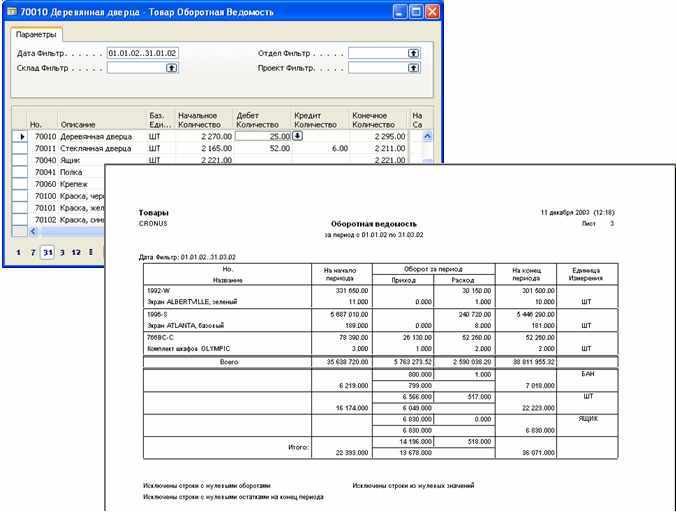Click the Дебет Количество column header
The image size is (676, 512).
pyautogui.click(x=262, y=120)
